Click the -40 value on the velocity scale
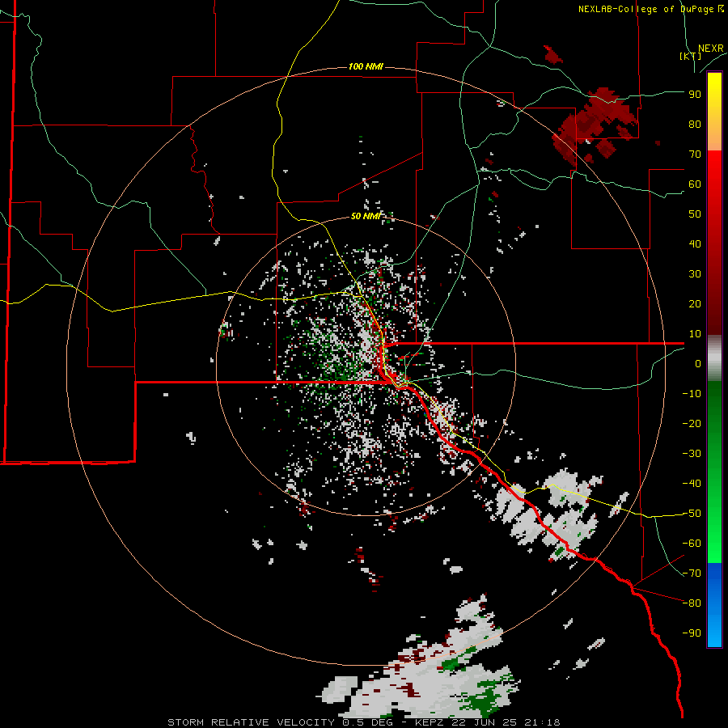This screenshot has height=728, width=728. click(692, 484)
